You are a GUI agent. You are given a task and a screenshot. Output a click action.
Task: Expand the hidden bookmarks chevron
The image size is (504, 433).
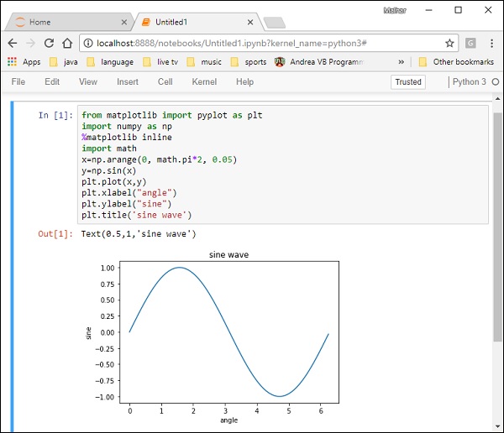402,61
